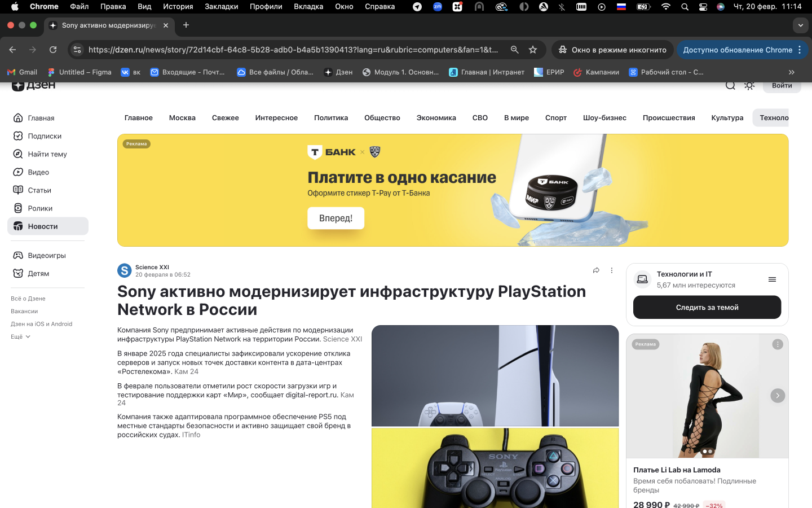Image resolution: width=812 pixels, height=508 pixels.
Task: Click the Технологии и IT topic icon
Action: click(x=642, y=279)
